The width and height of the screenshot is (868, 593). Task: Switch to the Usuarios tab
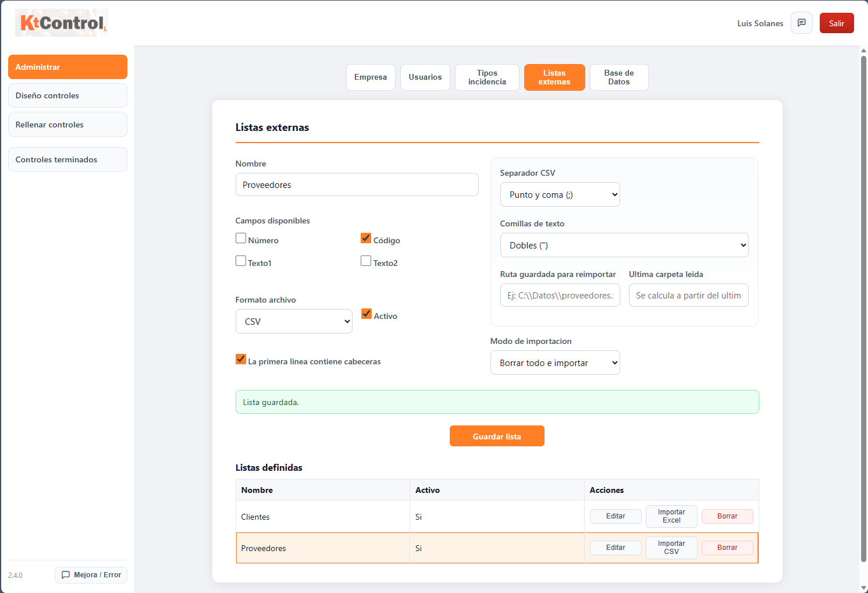425,77
